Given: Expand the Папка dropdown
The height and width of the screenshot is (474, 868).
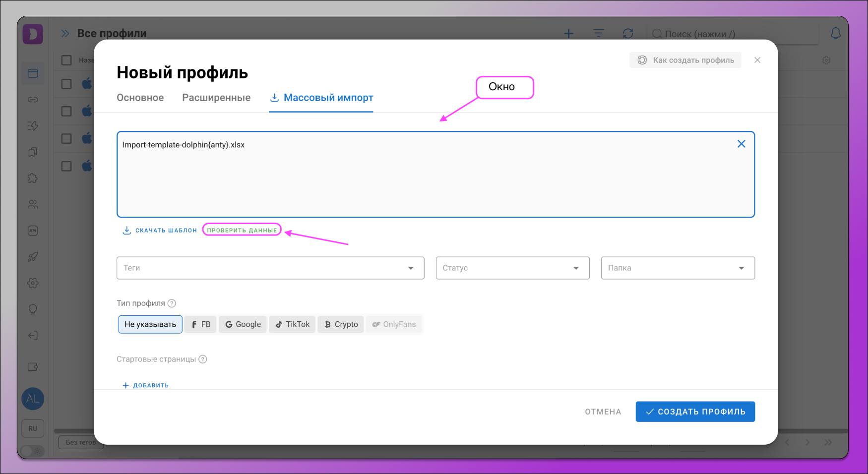Looking at the screenshot, I should (678, 268).
